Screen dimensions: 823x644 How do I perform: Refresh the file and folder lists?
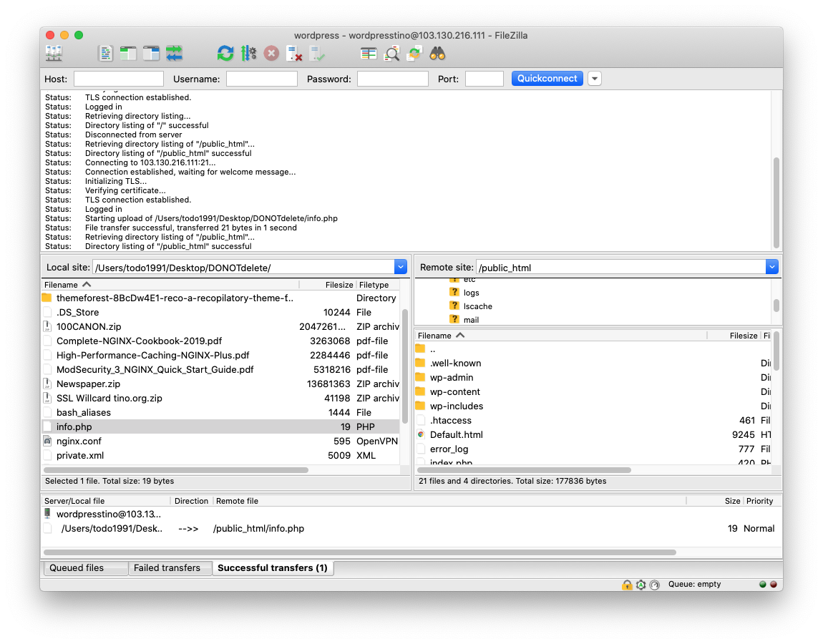tap(225, 53)
